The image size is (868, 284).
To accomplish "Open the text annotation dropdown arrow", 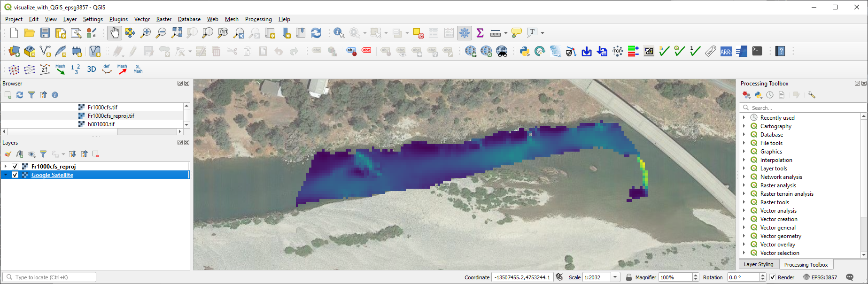I will [542, 33].
